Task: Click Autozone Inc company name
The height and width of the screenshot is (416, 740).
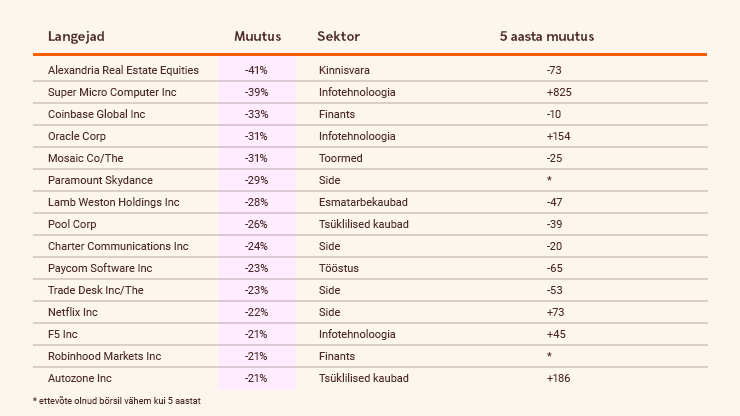Action: click(79, 378)
